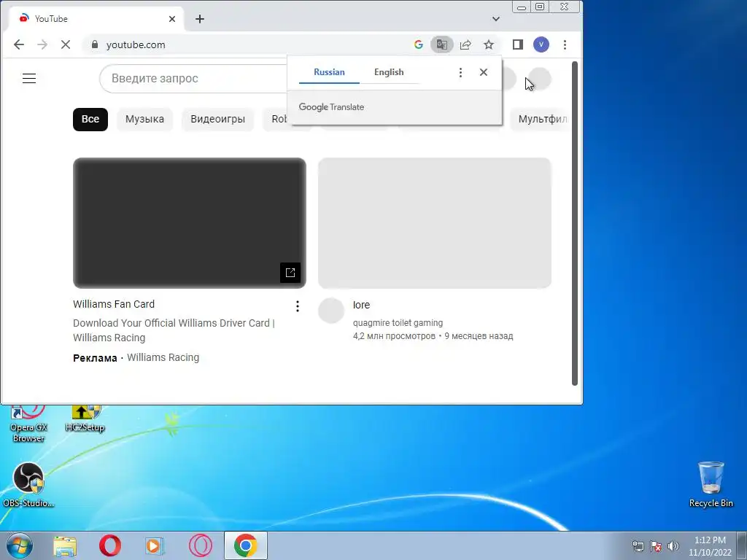Open the Williams Fan Card title
This screenshot has width=747, height=560.
(x=114, y=304)
